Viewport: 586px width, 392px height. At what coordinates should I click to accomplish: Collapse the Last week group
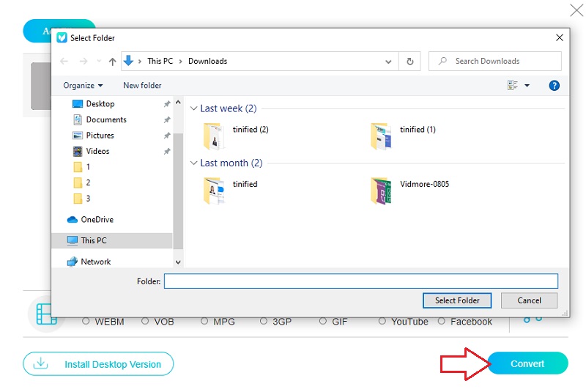pyautogui.click(x=194, y=108)
